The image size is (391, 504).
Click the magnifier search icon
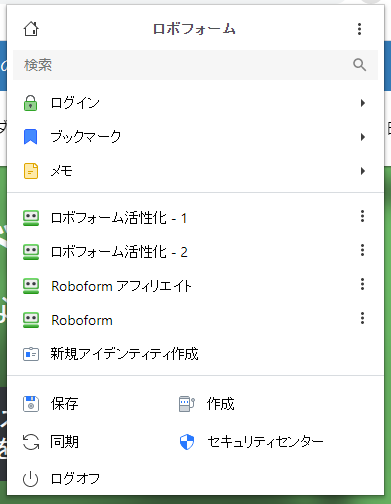(359, 65)
